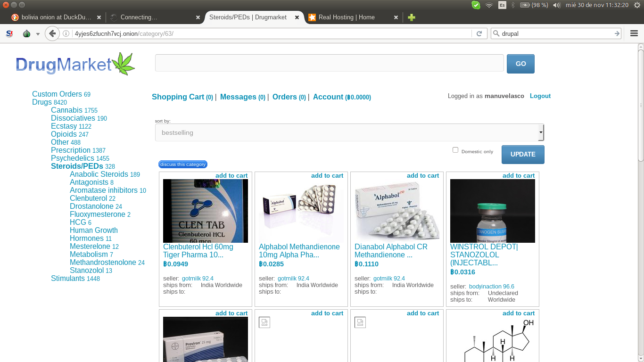This screenshot has height=362, width=644.
Task: Click the broken image icon in second-row third card
Action: click(x=360, y=322)
